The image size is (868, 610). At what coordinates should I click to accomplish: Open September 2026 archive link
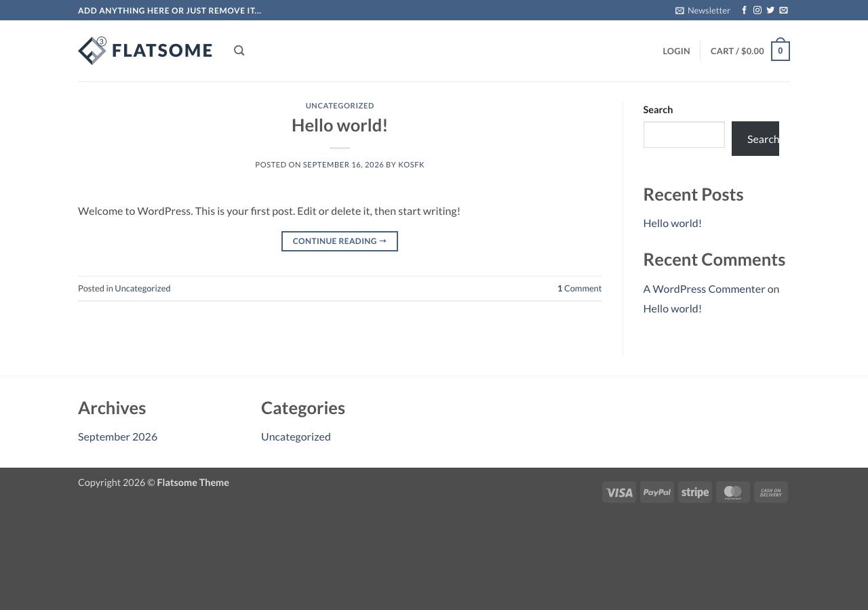tap(117, 436)
